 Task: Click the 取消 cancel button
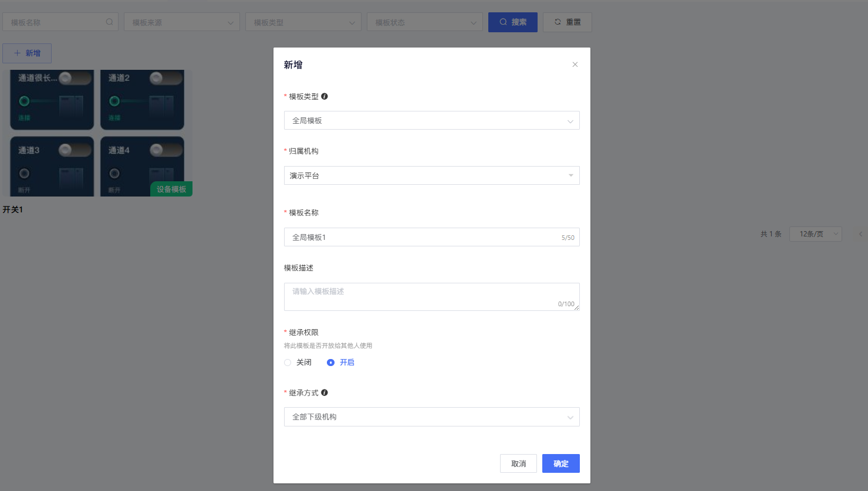click(518, 463)
